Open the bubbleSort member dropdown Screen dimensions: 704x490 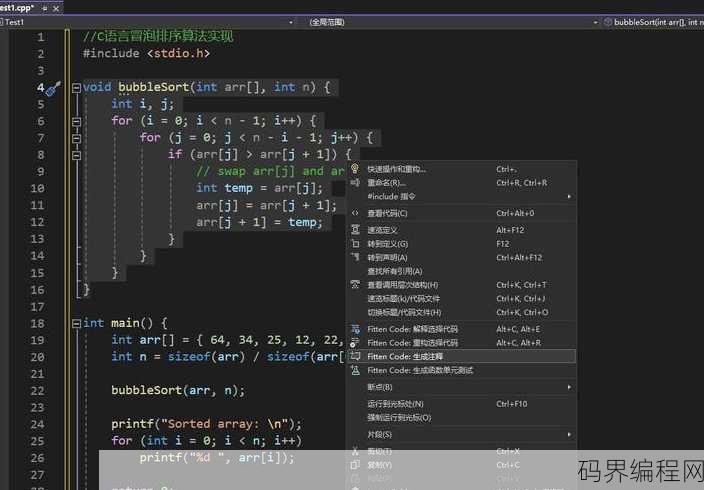click(653, 22)
